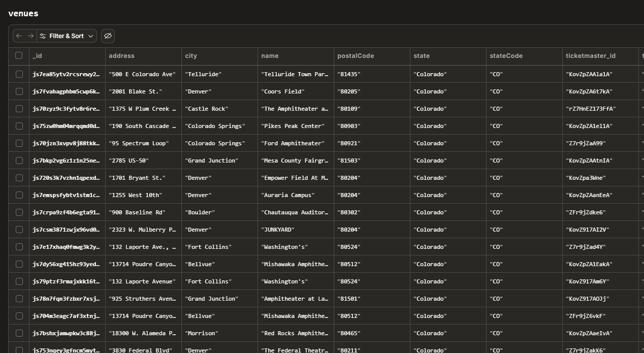The width and height of the screenshot is (644, 353).
Task: Select the "ZFr9jZdke6" ticketmaster id cell
Action: (600, 212)
